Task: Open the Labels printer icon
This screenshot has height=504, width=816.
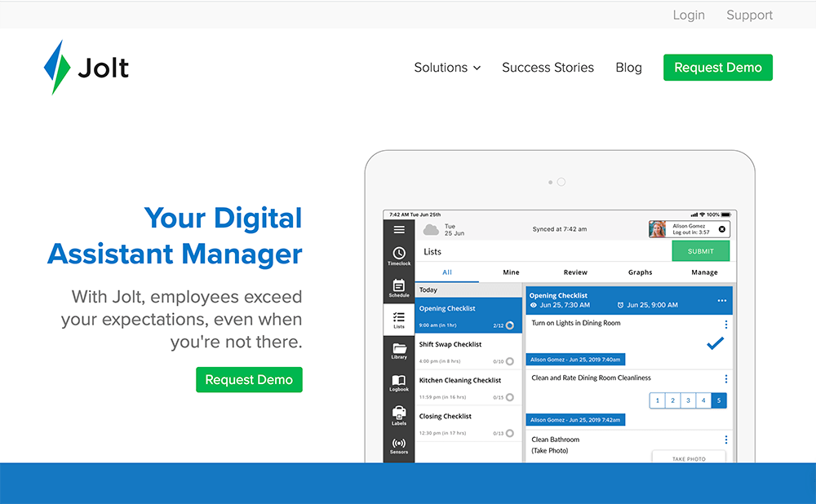Action: [399, 415]
